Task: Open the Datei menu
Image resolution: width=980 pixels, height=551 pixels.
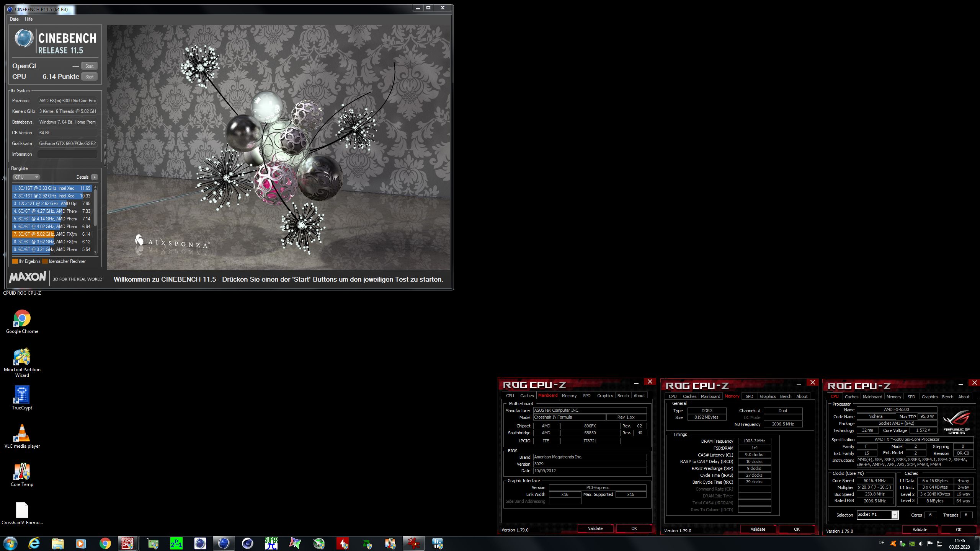Action: (15, 19)
